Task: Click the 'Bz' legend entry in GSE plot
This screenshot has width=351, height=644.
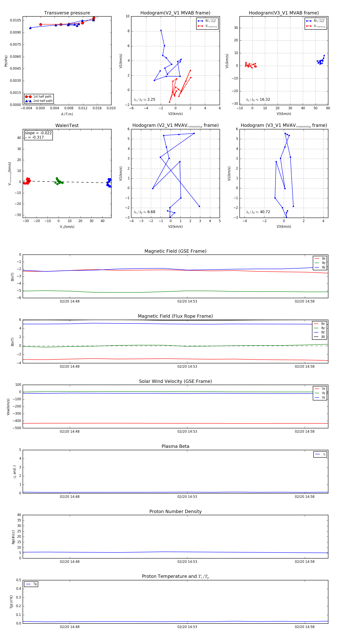Action: point(320,267)
